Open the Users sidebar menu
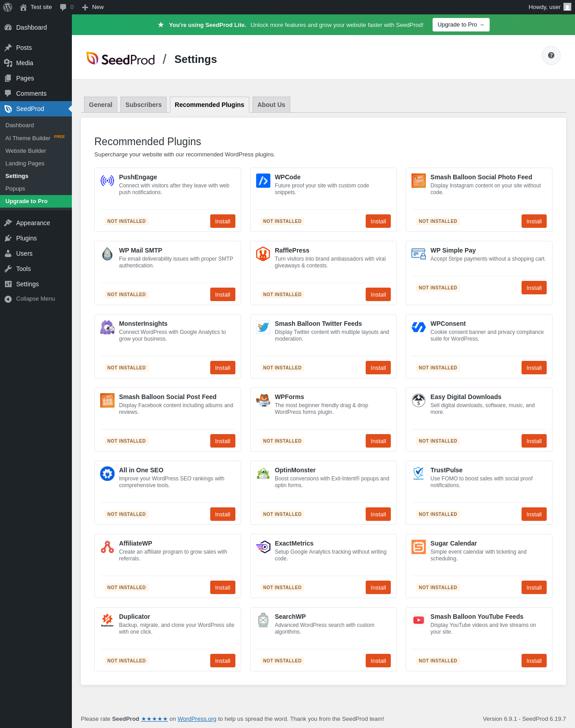The width and height of the screenshot is (575, 728). (x=36, y=253)
